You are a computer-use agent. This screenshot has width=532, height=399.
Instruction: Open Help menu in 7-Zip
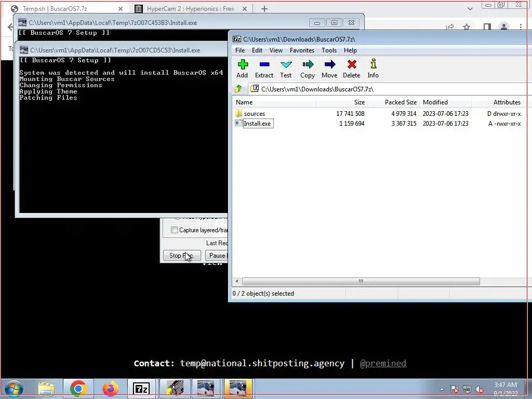point(350,50)
